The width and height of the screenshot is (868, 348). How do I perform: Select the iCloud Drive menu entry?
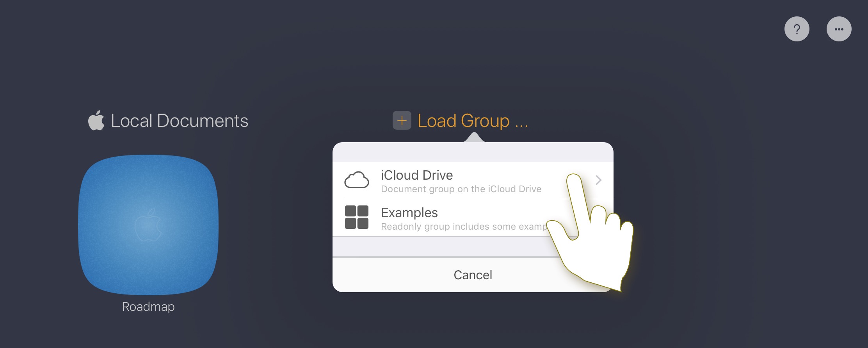tap(449, 180)
